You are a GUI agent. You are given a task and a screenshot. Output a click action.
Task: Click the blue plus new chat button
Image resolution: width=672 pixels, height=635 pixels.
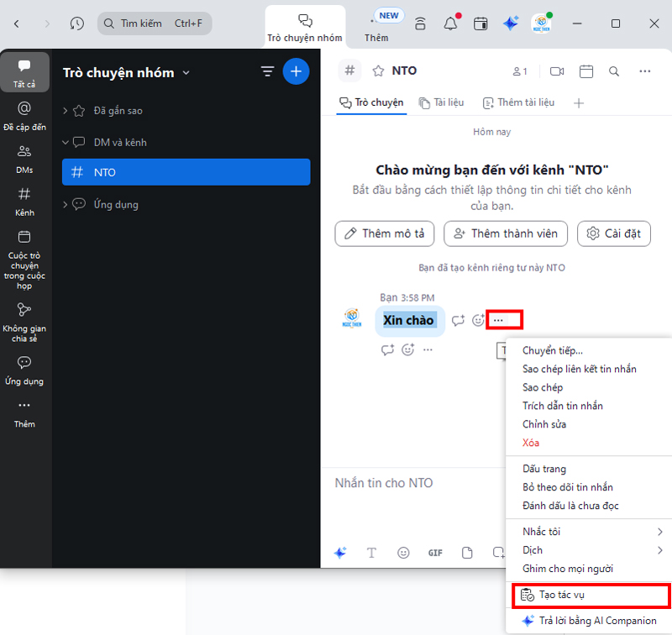296,71
